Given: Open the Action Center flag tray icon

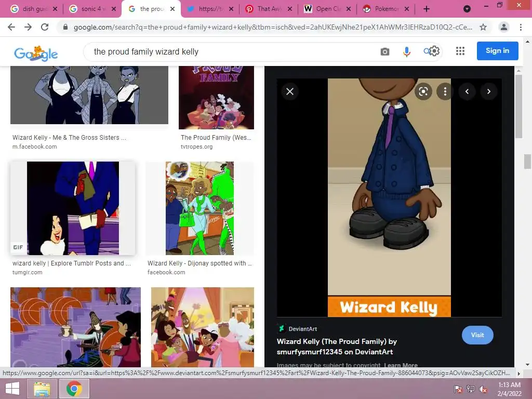Looking at the screenshot, I should [x=458, y=389].
